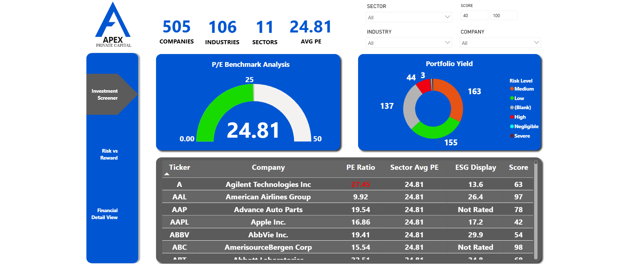
Task: Switch to Risk vs Reward page
Action: click(x=109, y=154)
